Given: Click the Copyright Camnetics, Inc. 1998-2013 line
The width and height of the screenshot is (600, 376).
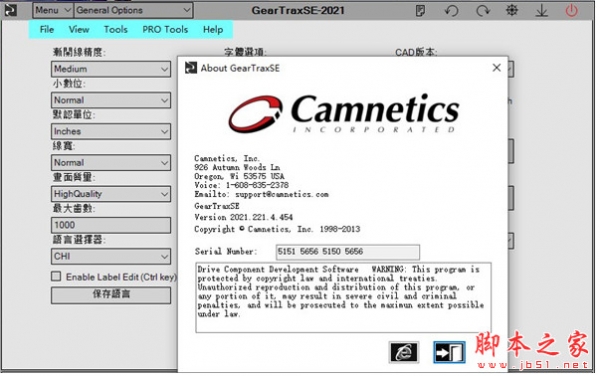Looking at the screenshot, I should 277,229.
